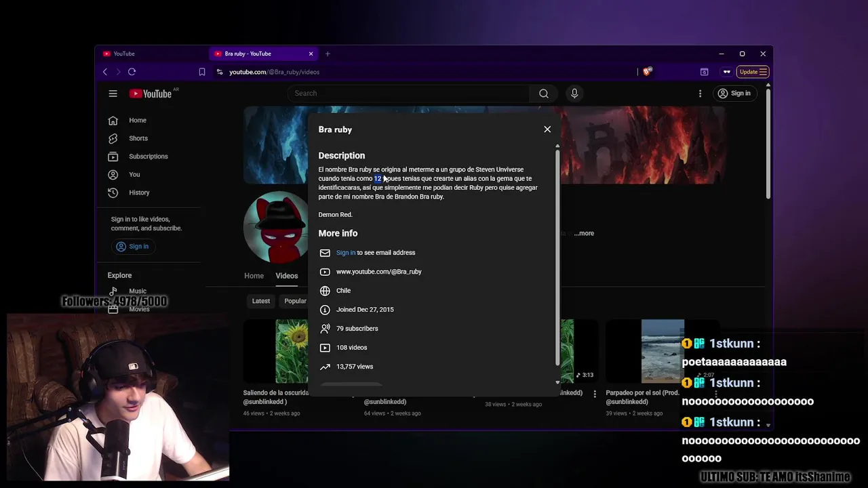
Task: Click views trending arrow icon
Action: (325, 367)
